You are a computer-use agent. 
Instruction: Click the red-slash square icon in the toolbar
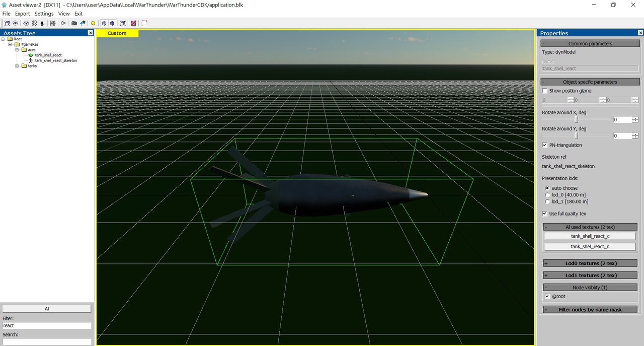pyautogui.click(x=133, y=23)
